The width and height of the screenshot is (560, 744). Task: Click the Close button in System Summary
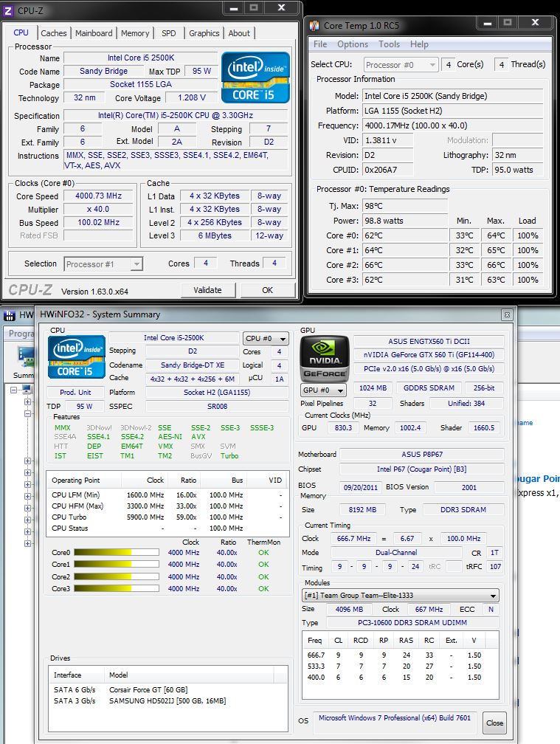(494, 723)
